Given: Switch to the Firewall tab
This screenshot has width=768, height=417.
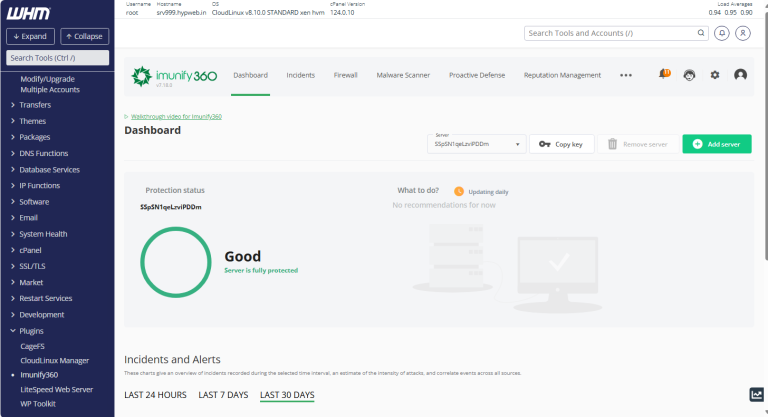Looking at the screenshot, I should [x=345, y=75].
